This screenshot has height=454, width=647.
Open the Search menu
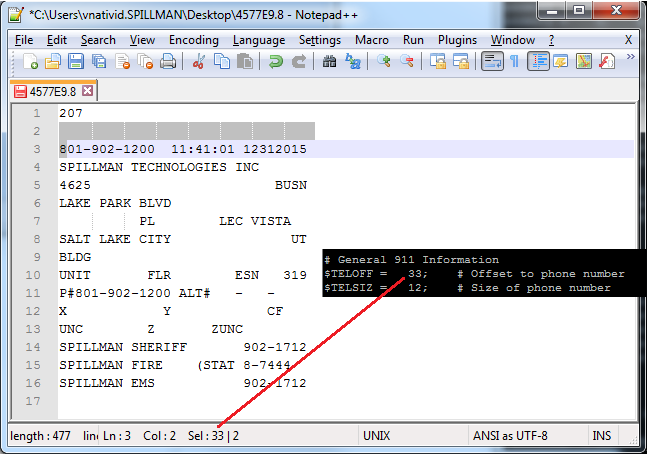[98, 40]
